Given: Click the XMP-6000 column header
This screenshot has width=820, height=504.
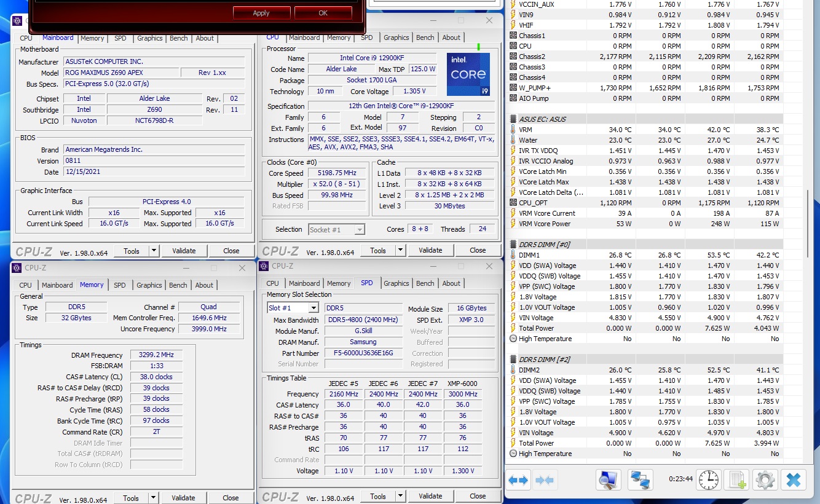Looking at the screenshot, I should pos(463,383).
